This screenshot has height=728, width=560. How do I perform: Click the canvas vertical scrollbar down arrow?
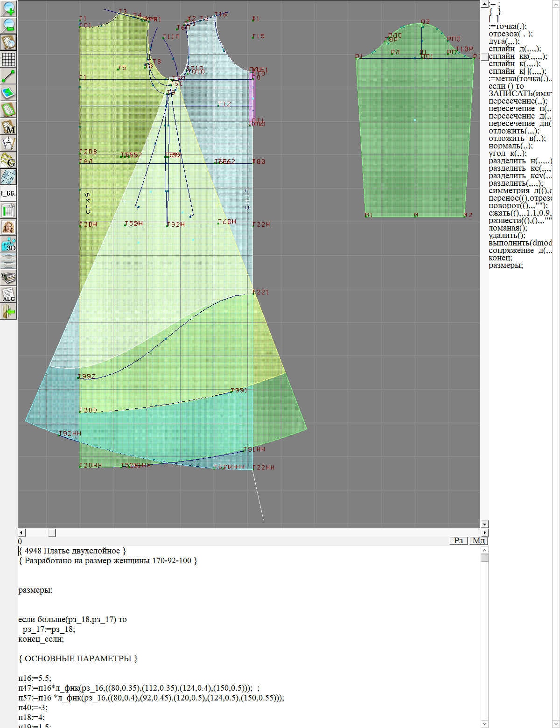(x=484, y=524)
